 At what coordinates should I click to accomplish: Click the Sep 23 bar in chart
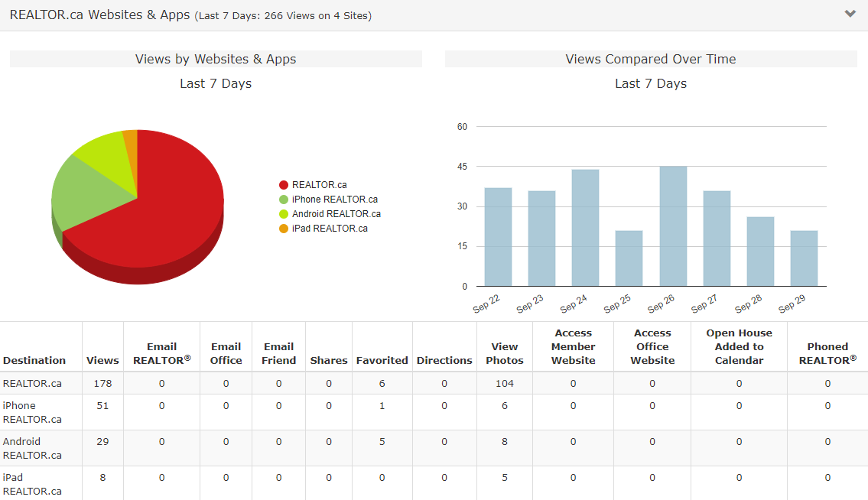click(x=541, y=239)
